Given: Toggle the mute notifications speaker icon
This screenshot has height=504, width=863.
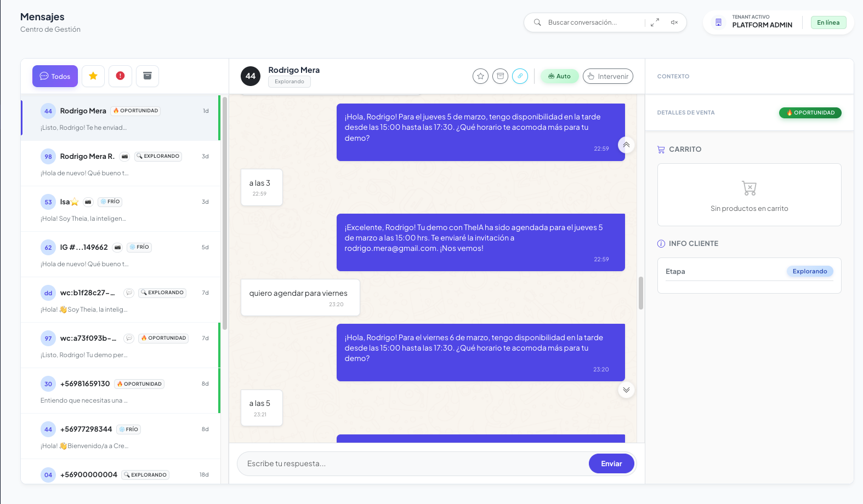Looking at the screenshot, I should [674, 22].
